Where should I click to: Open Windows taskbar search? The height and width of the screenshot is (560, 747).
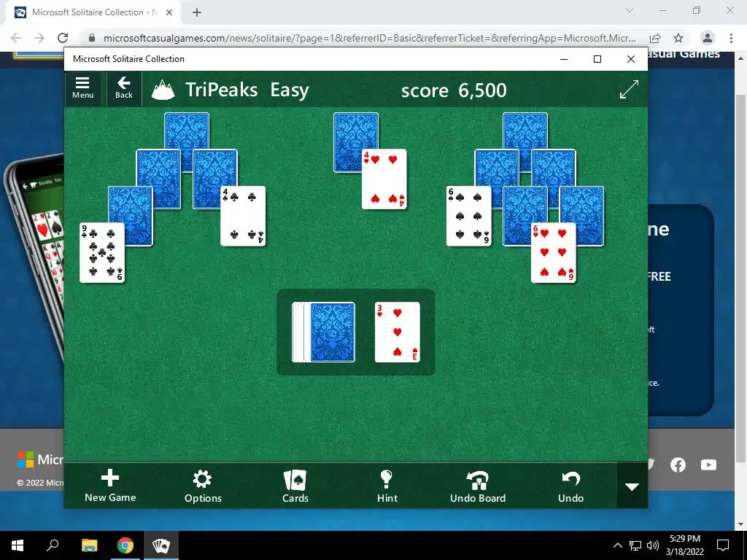point(53,545)
